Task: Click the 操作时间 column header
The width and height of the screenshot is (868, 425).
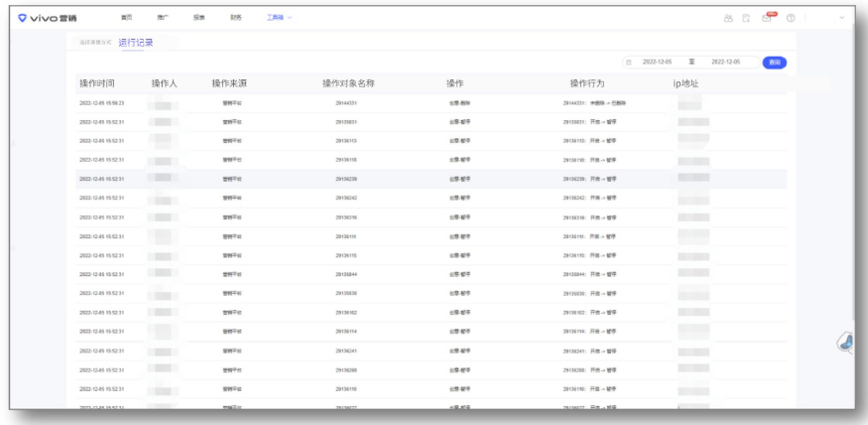Action: pyautogui.click(x=101, y=83)
